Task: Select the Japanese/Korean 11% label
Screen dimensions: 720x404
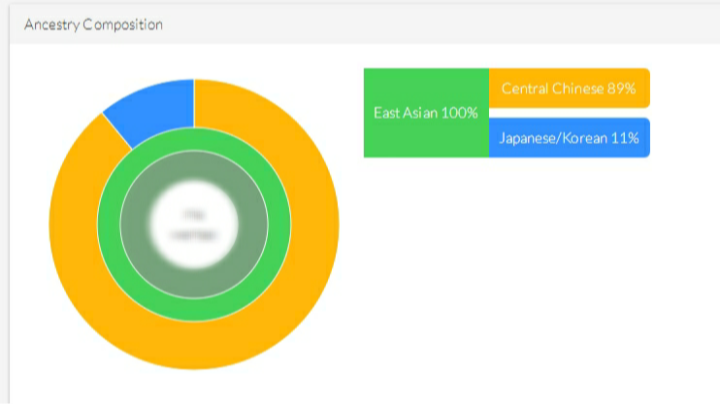Action: click(569, 138)
